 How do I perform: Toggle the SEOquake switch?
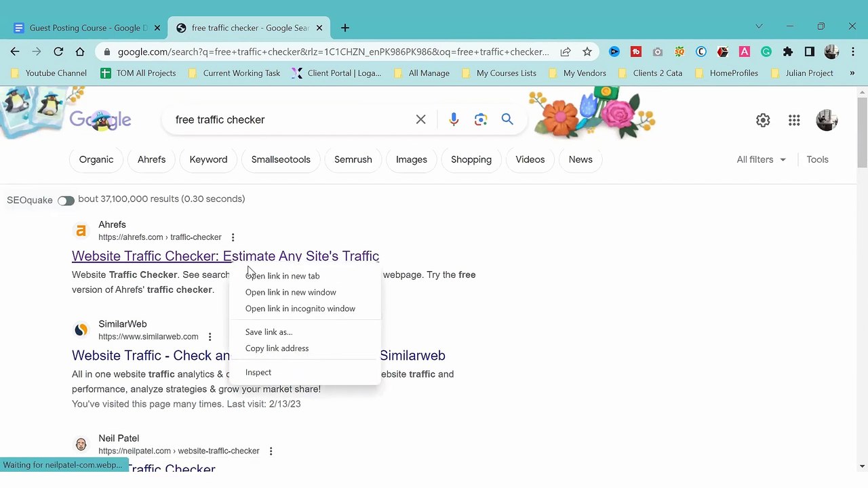pyautogui.click(x=66, y=201)
